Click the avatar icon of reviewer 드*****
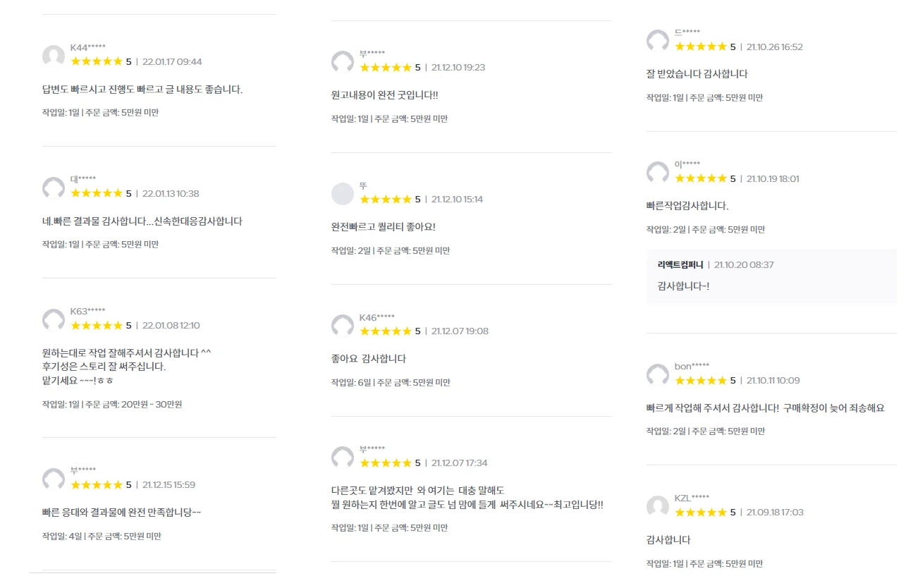 point(658,42)
